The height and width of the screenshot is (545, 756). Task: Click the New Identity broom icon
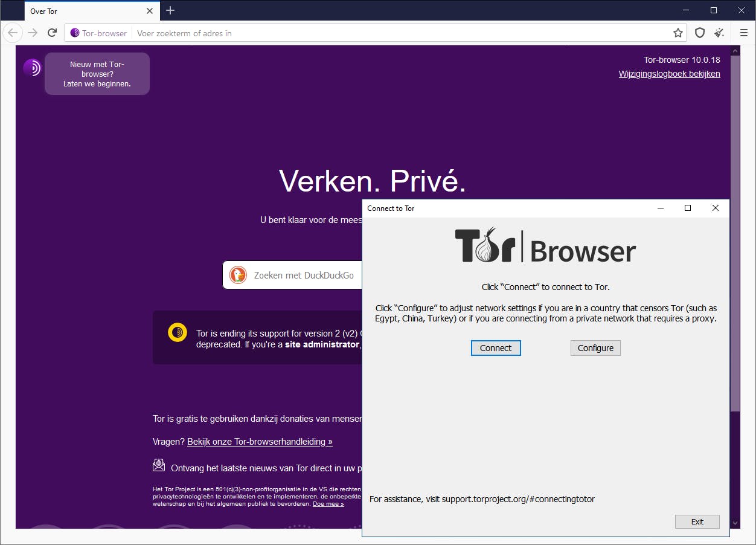(x=719, y=33)
